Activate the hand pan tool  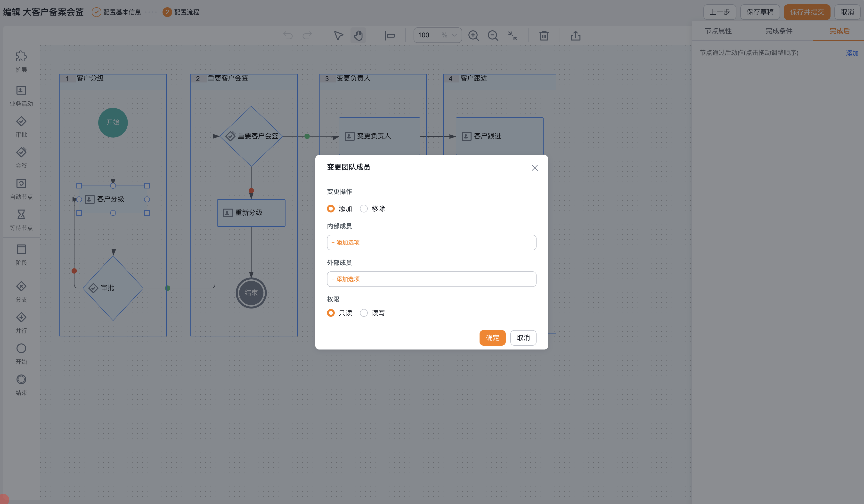358,35
